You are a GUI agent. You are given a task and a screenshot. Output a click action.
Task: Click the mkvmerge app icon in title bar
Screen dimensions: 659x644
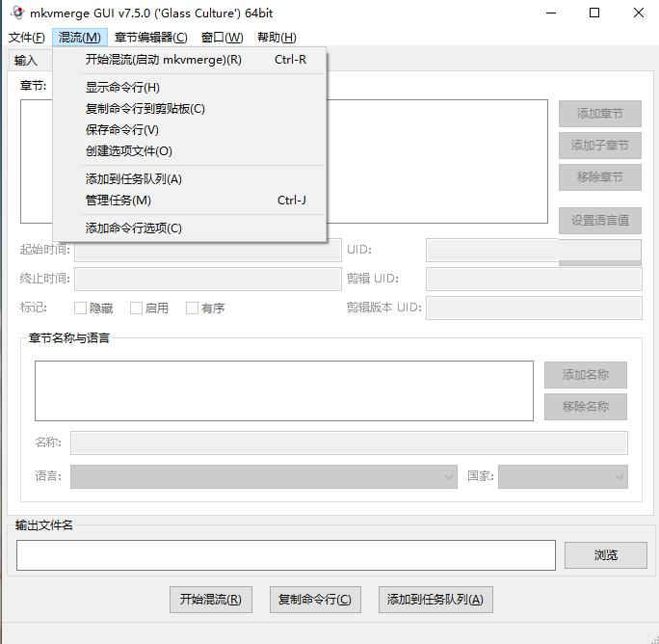click(x=17, y=13)
